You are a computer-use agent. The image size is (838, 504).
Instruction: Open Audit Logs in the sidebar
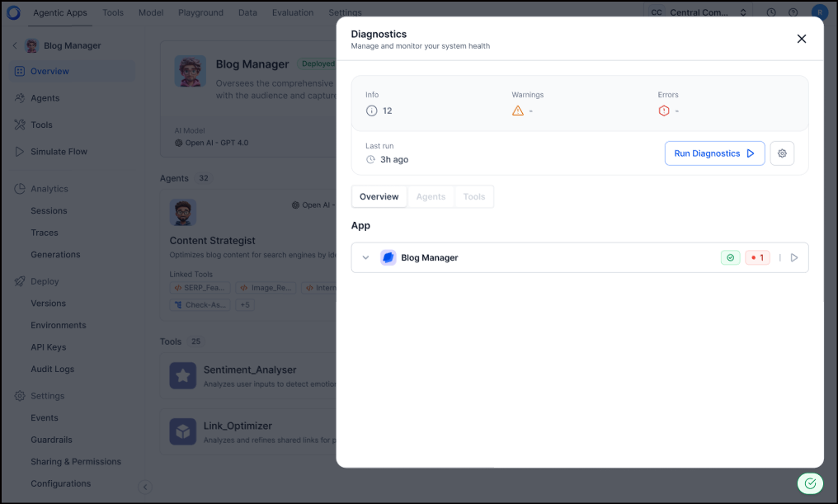tap(52, 369)
